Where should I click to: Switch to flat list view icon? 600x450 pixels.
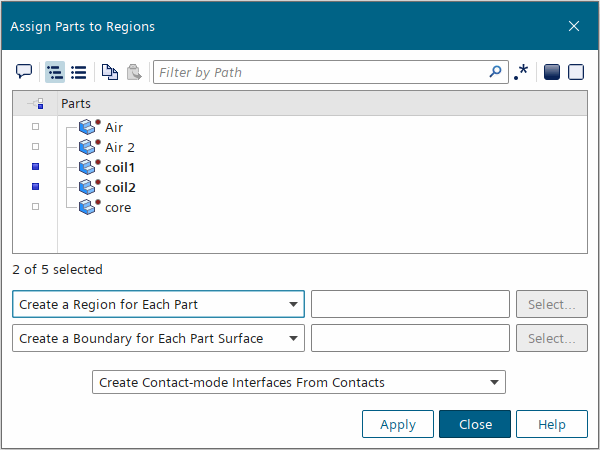[x=78, y=72]
